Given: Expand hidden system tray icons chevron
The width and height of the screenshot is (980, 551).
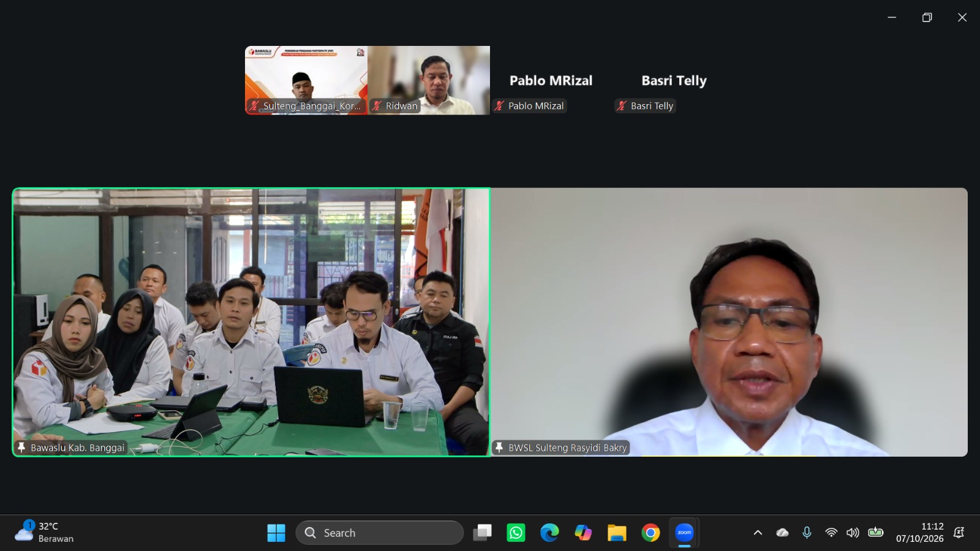Looking at the screenshot, I should pos(758,533).
